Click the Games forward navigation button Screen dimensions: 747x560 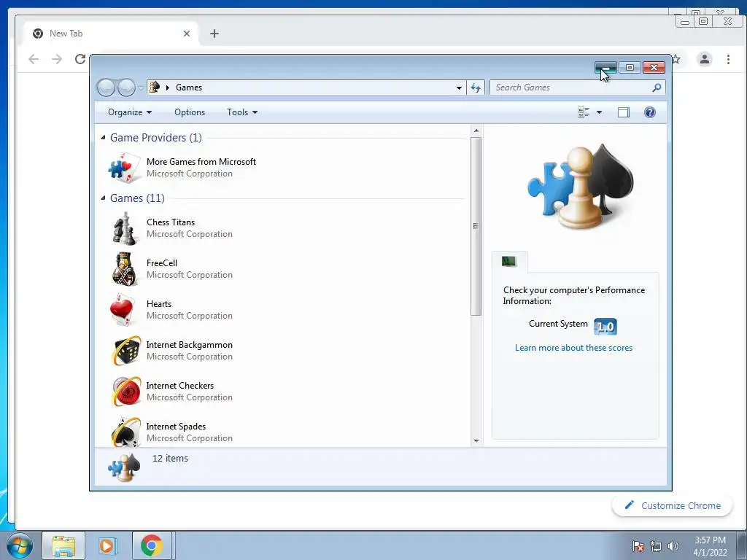(126, 87)
